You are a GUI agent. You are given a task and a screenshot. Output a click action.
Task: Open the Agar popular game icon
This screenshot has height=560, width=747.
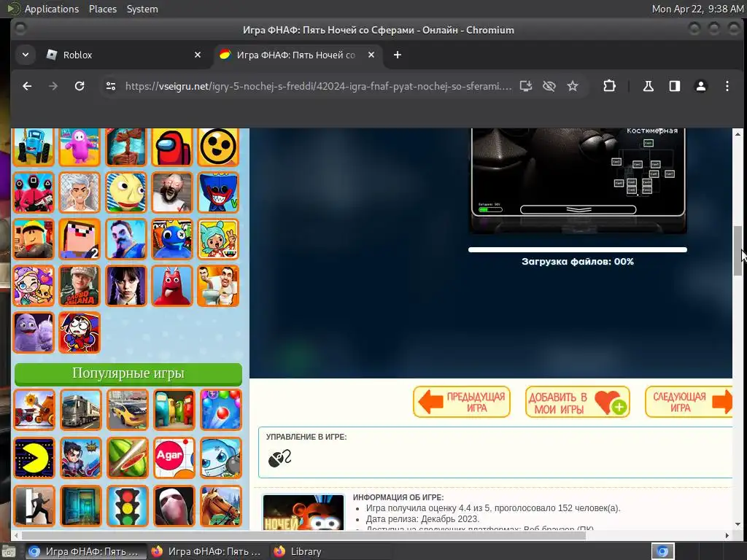coord(174,458)
